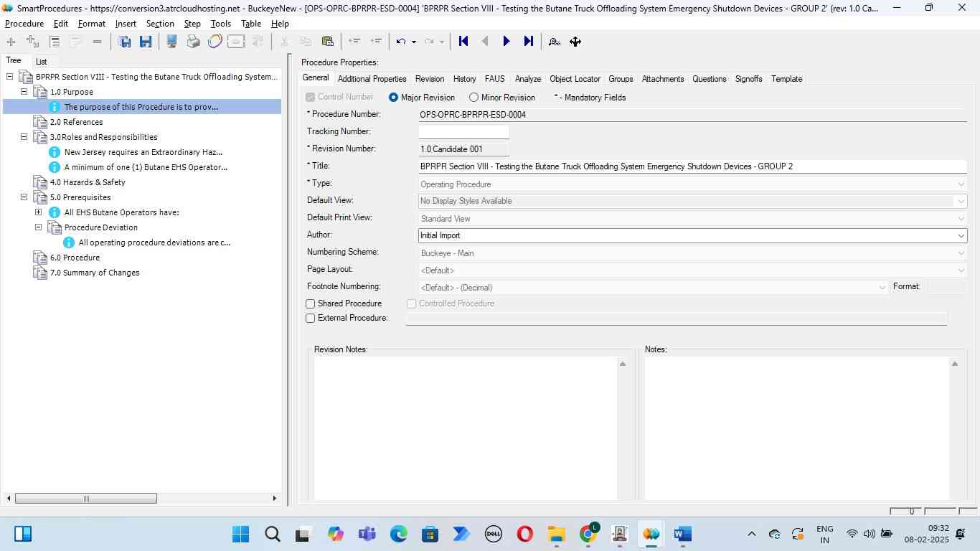Select Major Revision radio button

pos(393,98)
